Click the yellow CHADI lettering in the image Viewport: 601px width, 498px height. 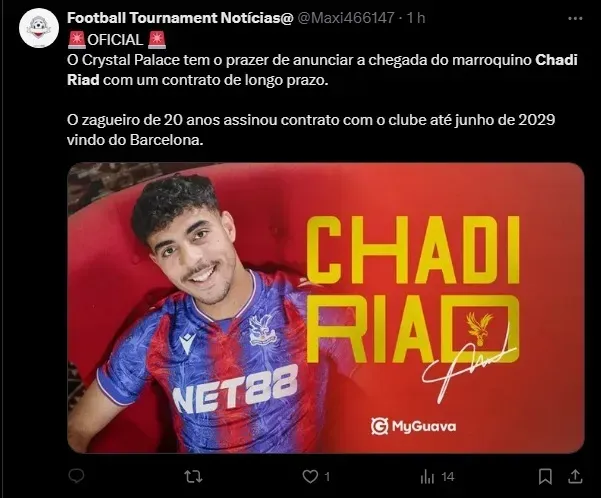point(412,250)
